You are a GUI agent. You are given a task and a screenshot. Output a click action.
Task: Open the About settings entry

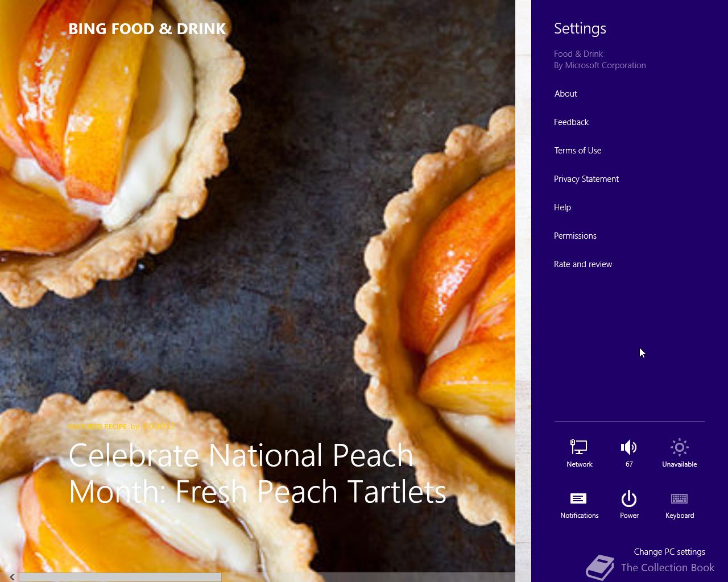565,94
